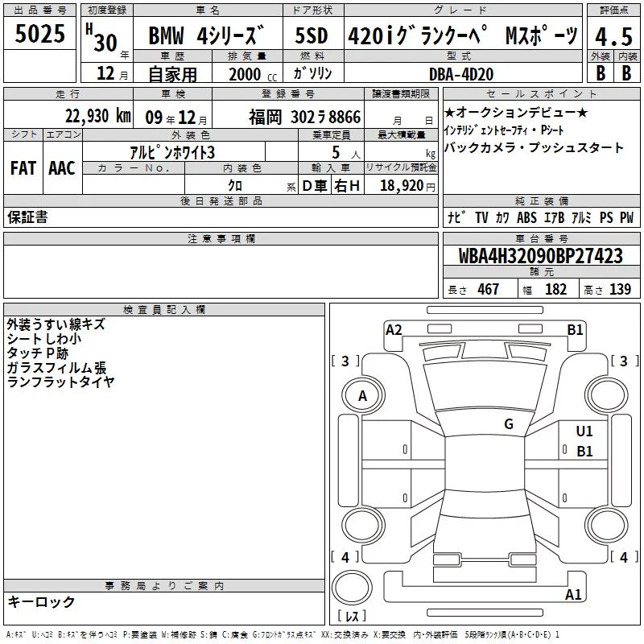
Task: Click the chassis number WBA4H32090BP27423
Action: 541,256
